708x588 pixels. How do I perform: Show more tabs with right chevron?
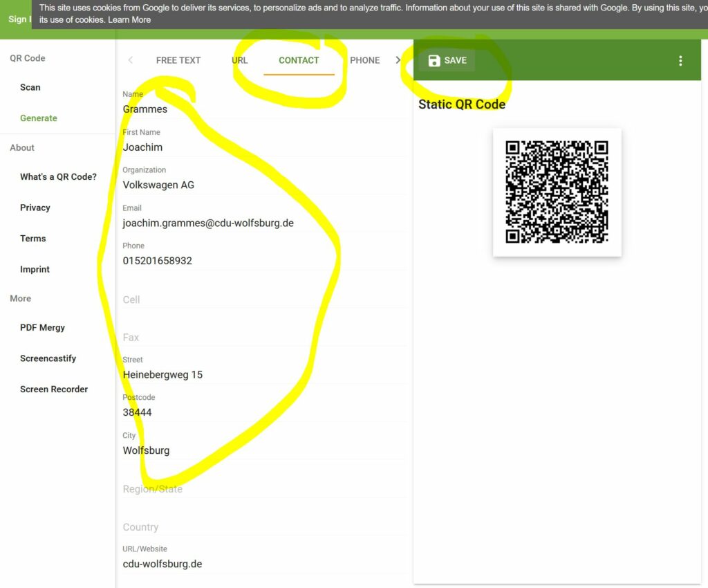pos(398,60)
